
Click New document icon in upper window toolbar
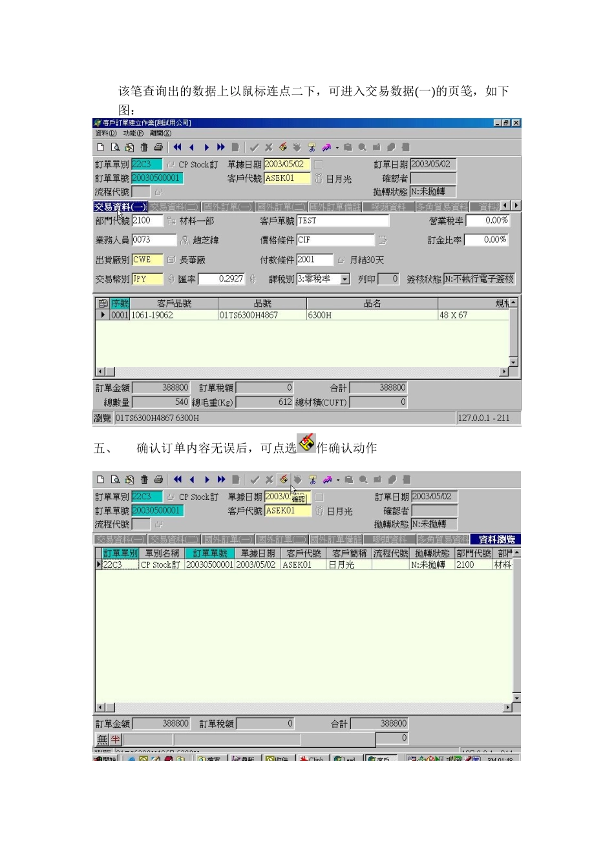point(100,147)
